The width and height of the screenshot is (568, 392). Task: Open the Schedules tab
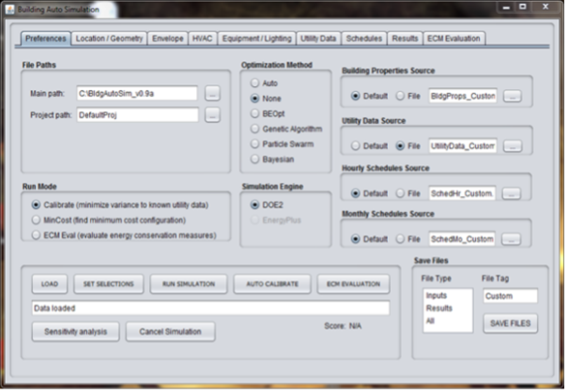(x=364, y=39)
